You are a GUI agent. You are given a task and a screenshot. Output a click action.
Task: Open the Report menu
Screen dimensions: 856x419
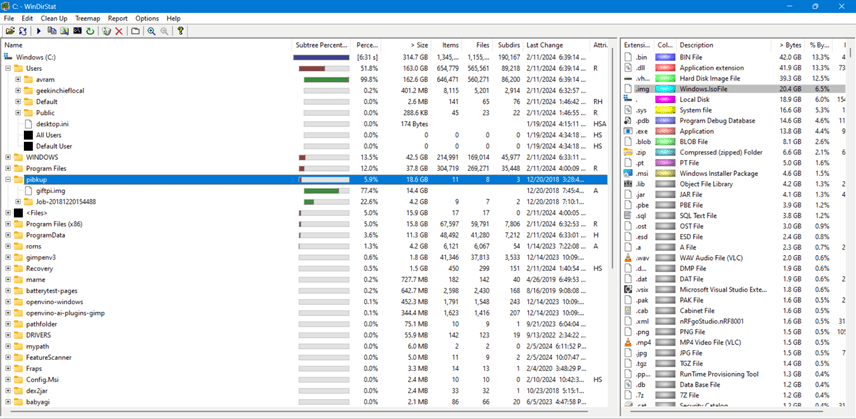tap(118, 18)
